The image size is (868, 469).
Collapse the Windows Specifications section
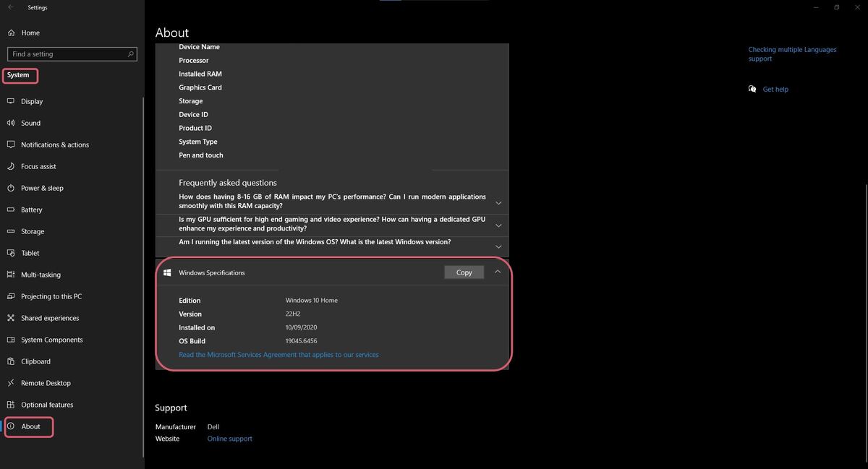[498, 272]
